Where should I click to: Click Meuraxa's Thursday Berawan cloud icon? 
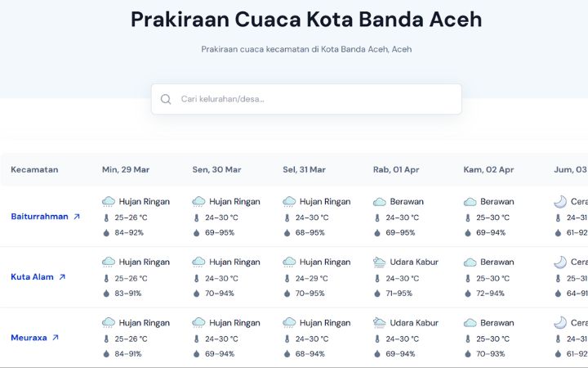pyautogui.click(x=470, y=323)
